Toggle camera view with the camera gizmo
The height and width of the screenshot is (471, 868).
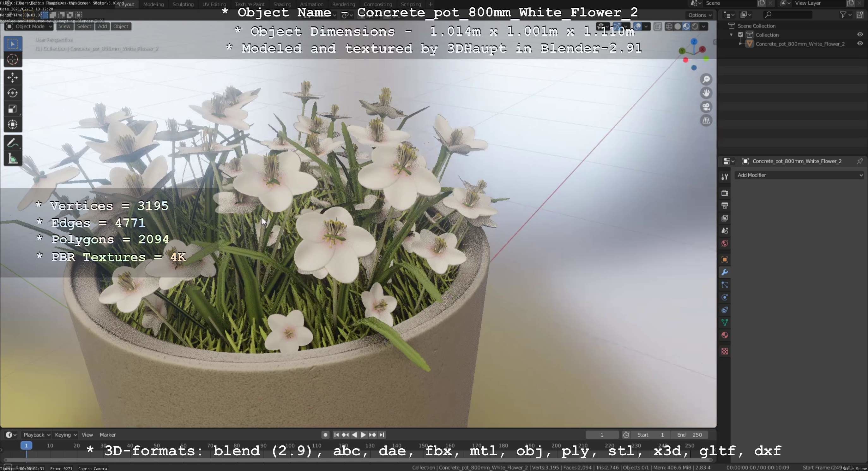coord(706,107)
